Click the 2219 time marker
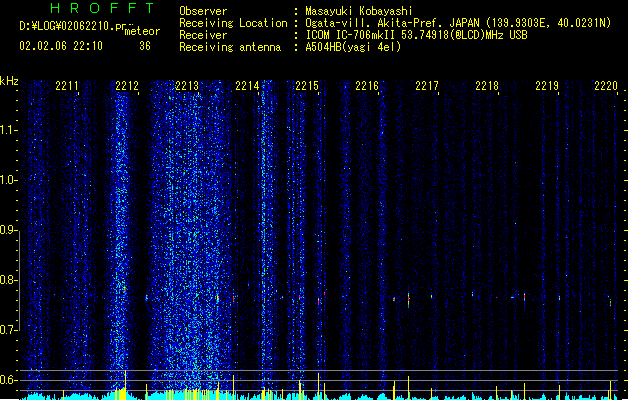The image size is (629, 400). coord(547,86)
